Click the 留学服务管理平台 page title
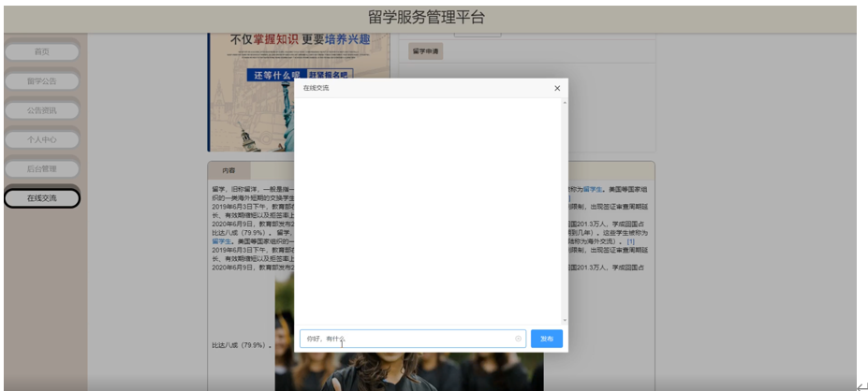This screenshot has width=868, height=391. coord(426,17)
